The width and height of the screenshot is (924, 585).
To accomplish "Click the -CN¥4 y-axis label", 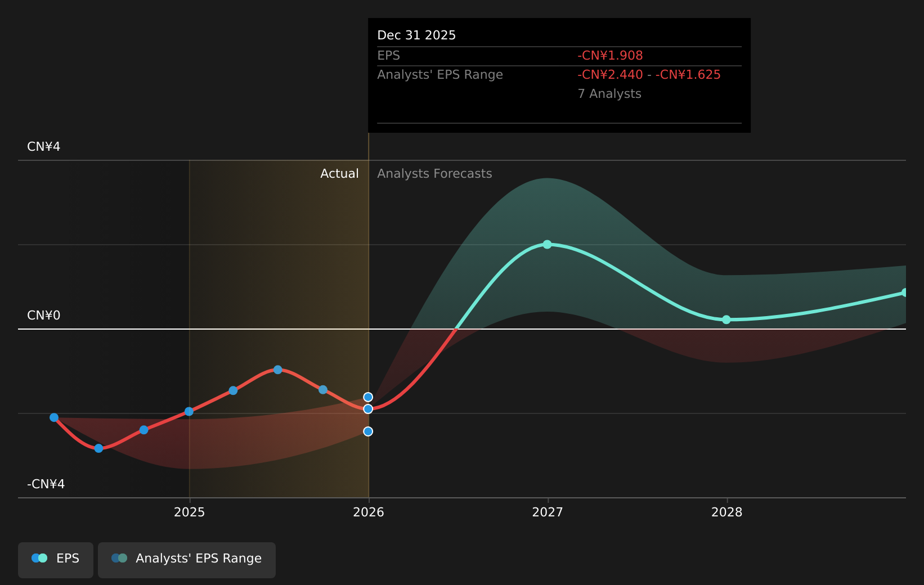I will click(46, 484).
